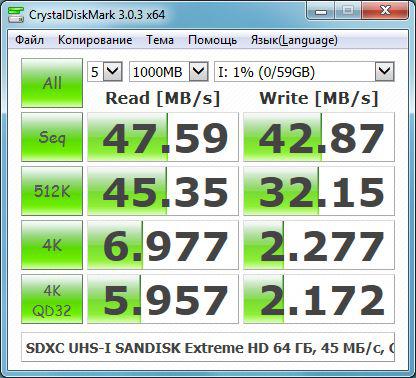Open the Тема menu
Viewport: 416px width, 378px height.
pyautogui.click(x=160, y=40)
